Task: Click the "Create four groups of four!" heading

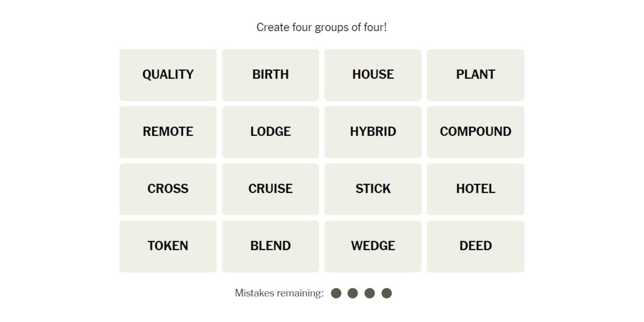Action: coord(322,27)
